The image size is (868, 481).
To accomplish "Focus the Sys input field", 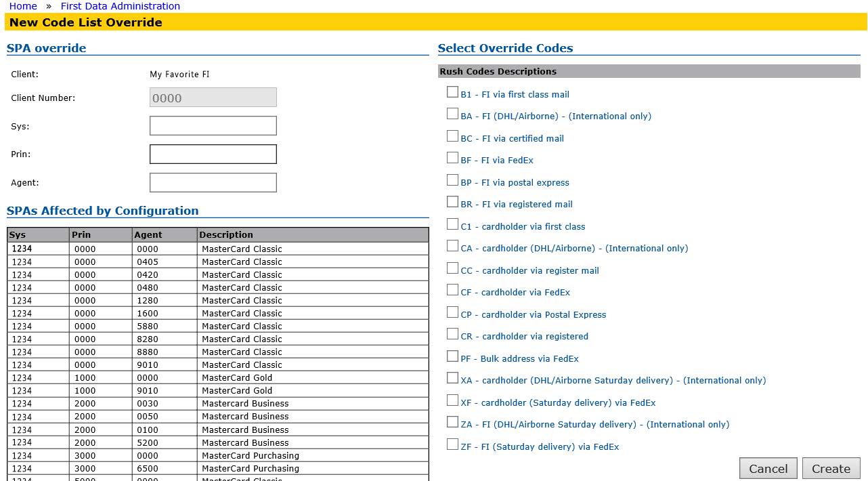I will pos(213,126).
